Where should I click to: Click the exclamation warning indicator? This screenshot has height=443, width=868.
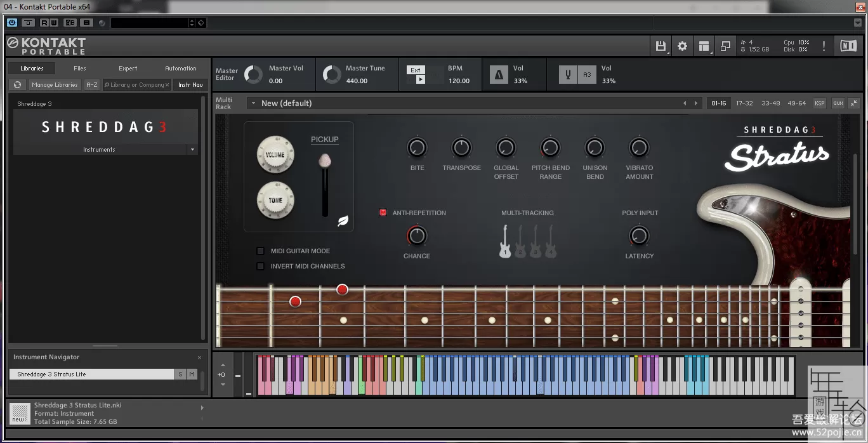point(824,46)
